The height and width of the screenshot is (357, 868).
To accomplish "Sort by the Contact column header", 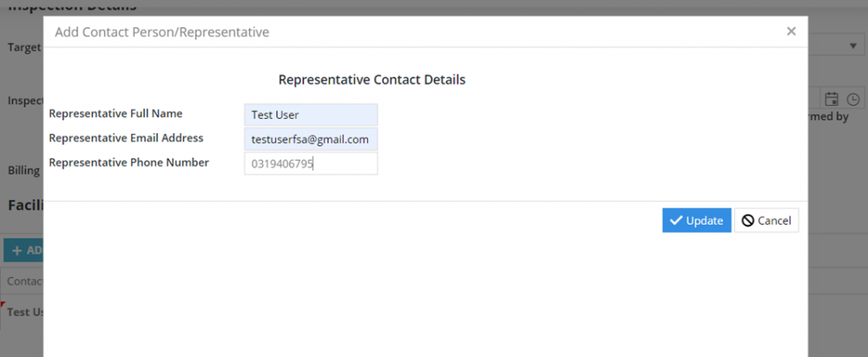I will (x=22, y=282).
